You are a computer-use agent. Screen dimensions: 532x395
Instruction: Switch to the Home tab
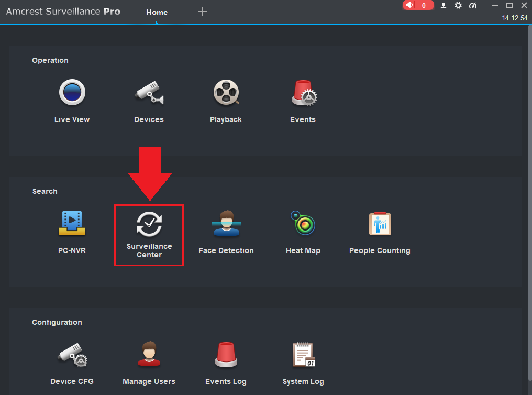157,12
